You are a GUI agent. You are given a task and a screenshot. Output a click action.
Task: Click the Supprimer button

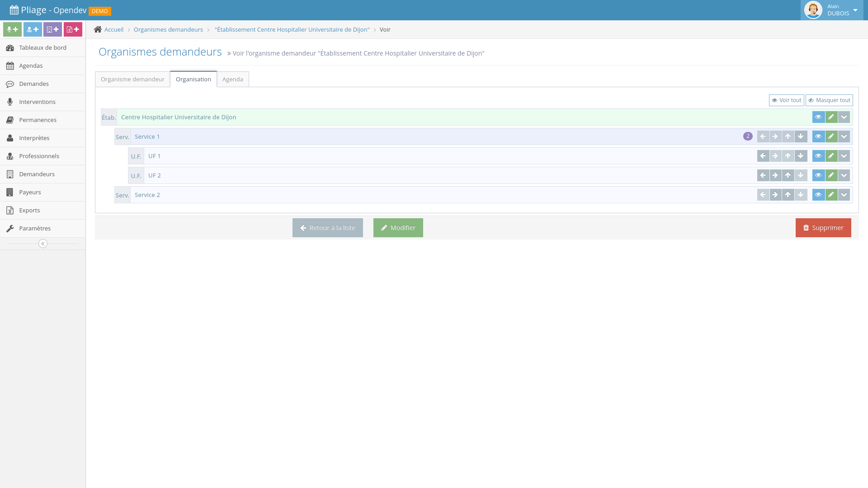[x=823, y=228]
